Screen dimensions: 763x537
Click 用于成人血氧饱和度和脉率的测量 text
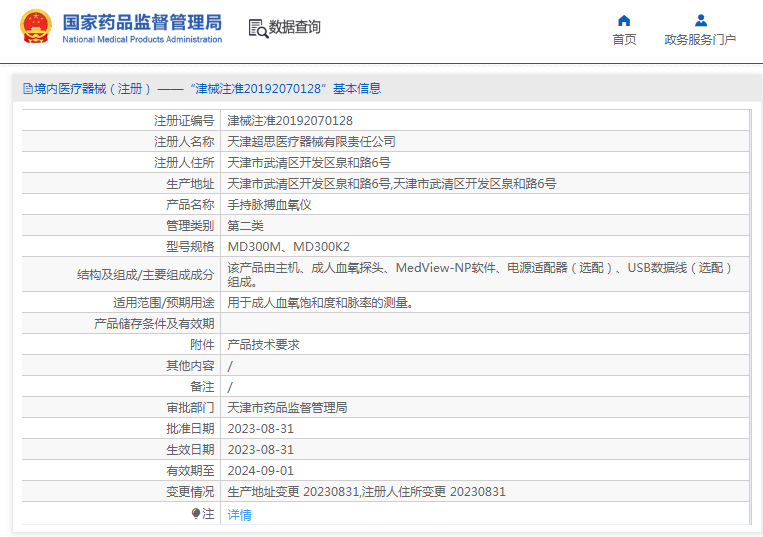[320, 303]
